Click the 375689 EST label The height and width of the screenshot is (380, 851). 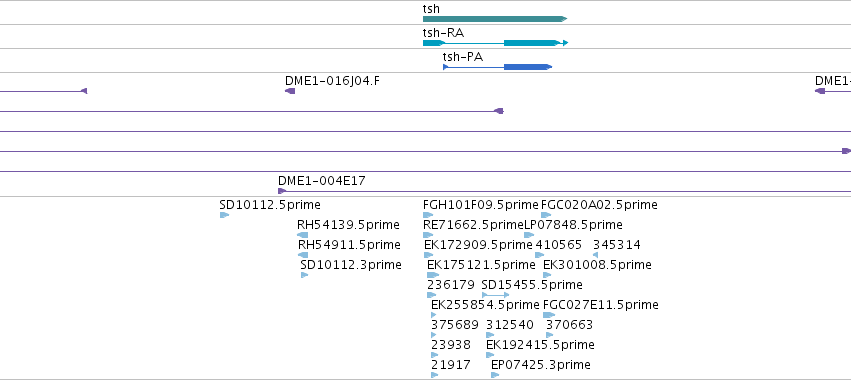tap(455, 325)
